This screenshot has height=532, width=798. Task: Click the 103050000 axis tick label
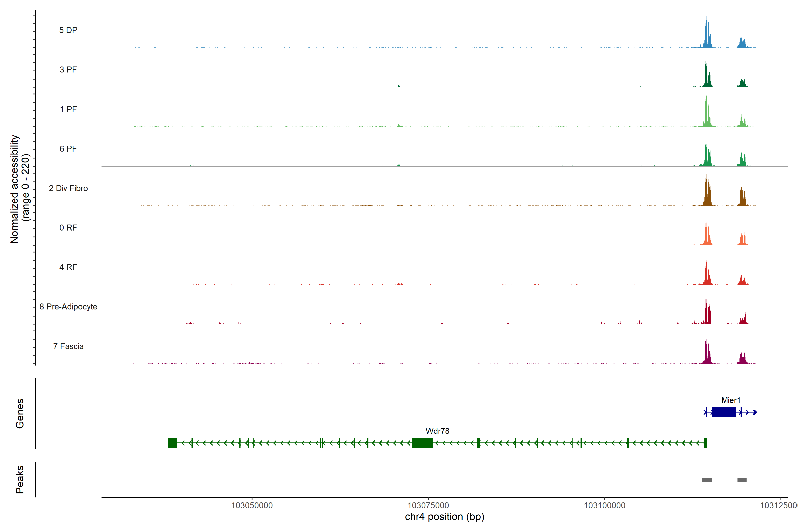tap(252, 505)
